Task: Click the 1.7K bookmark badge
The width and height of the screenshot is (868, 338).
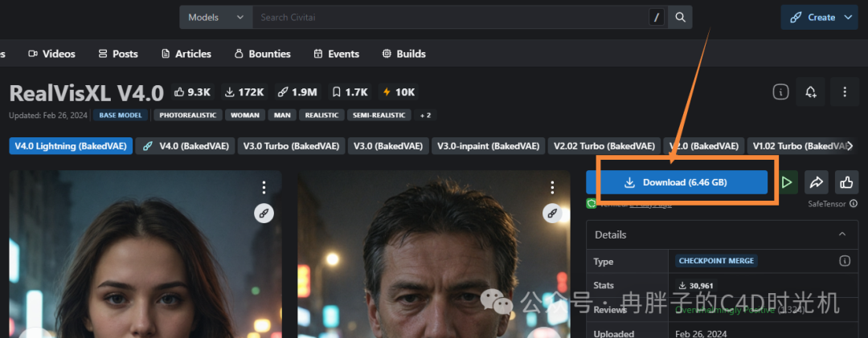Action: coord(350,92)
